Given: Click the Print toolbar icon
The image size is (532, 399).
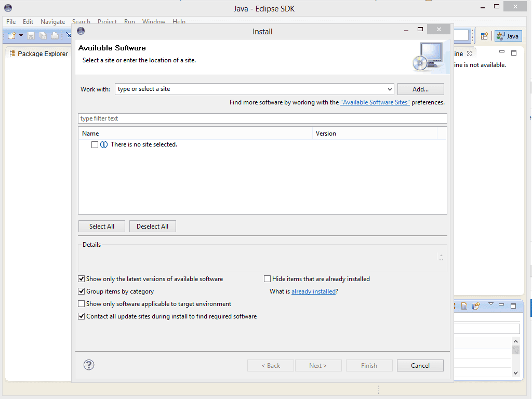Looking at the screenshot, I should (55, 35).
